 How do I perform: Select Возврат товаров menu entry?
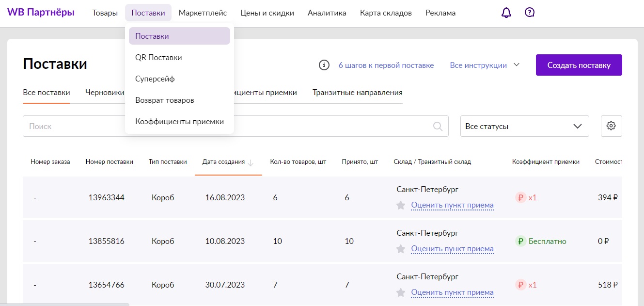(x=164, y=100)
